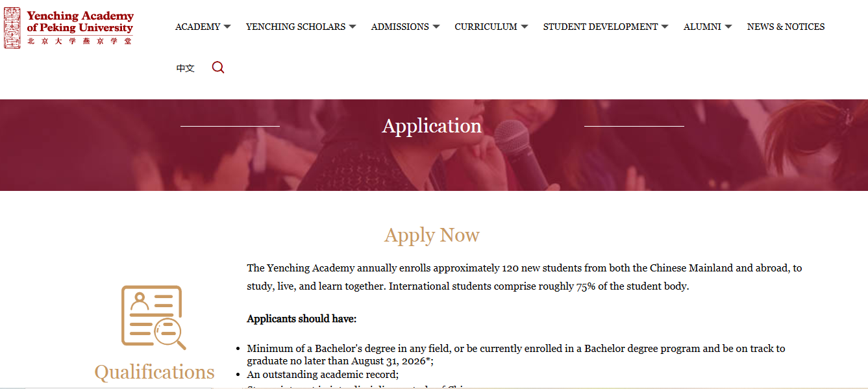This screenshot has height=389, width=868.
Task: Expand the Yenching Scholars dropdown arrow
Action: (x=353, y=27)
